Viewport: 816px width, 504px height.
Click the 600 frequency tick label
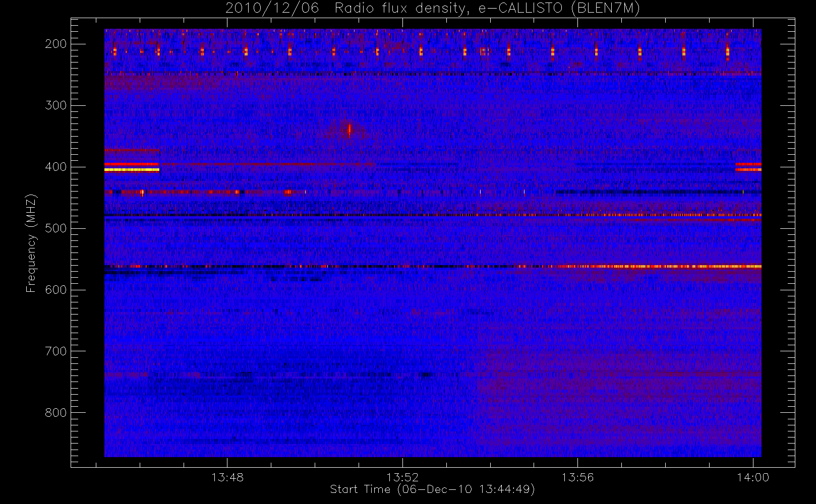coord(56,290)
